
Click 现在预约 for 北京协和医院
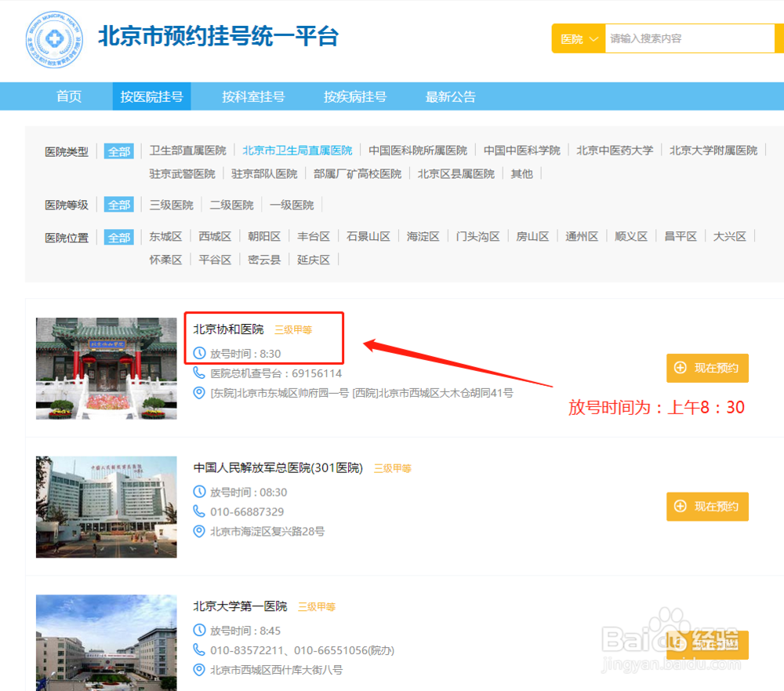click(707, 368)
